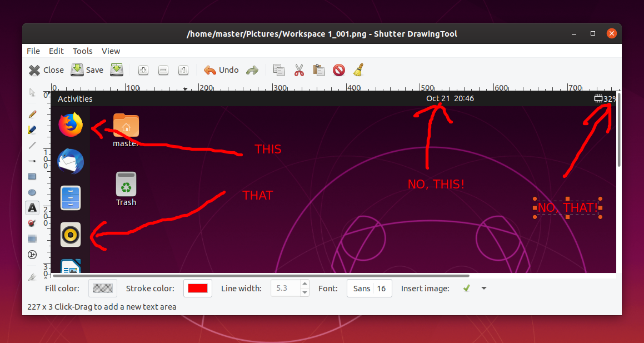Zoom in using the plus toolbar icon
644x343 pixels.
coord(143,70)
